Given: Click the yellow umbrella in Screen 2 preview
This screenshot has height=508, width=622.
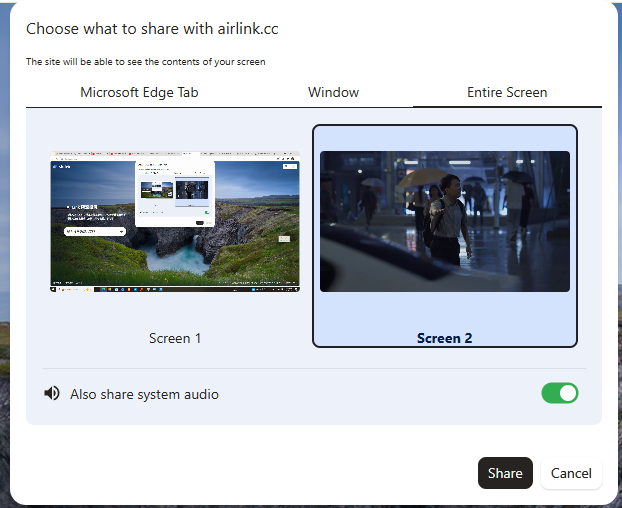Looking at the screenshot, I should tap(422, 176).
